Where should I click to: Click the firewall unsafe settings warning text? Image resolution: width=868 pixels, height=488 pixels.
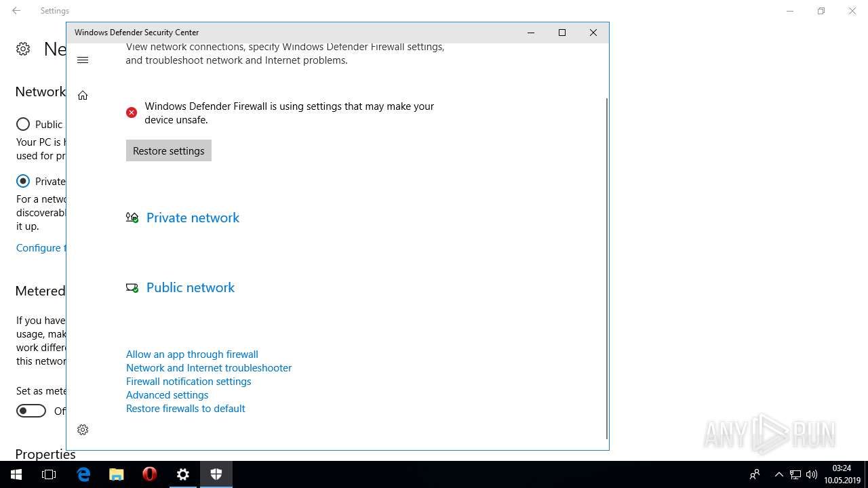[x=290, y=113]
